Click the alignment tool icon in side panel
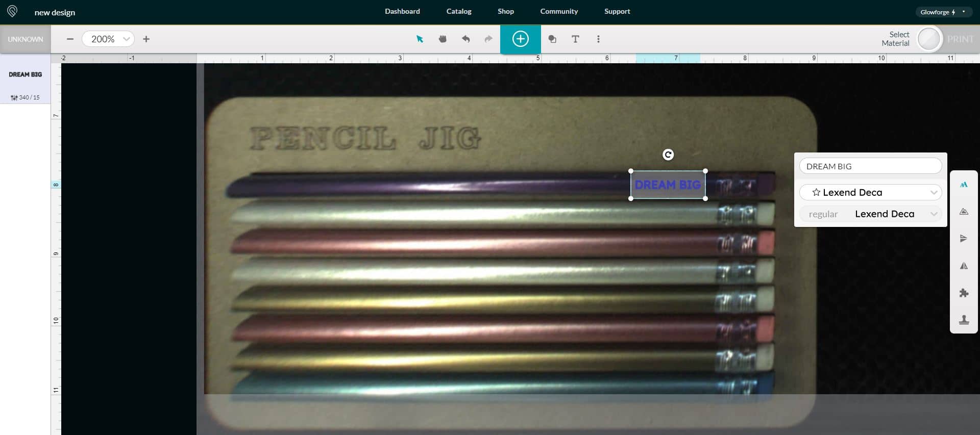980x435 pixels. pos(964,239)
